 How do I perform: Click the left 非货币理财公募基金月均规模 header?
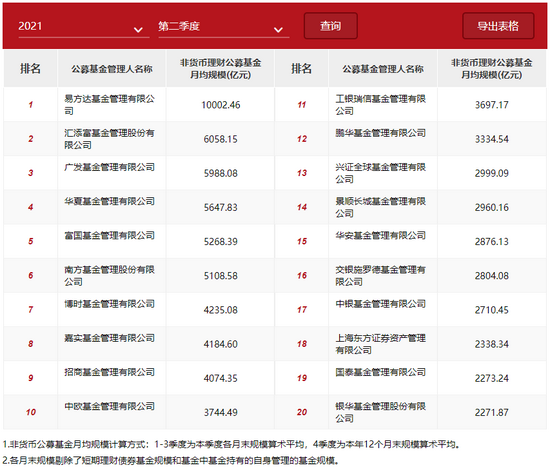pos(220,69)
